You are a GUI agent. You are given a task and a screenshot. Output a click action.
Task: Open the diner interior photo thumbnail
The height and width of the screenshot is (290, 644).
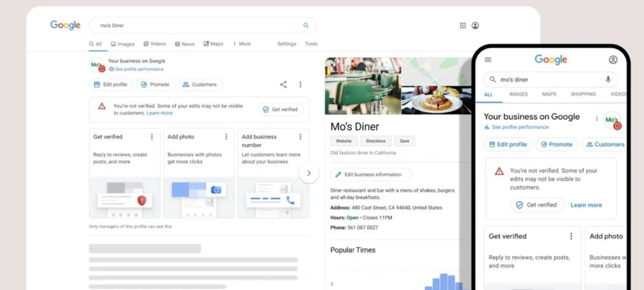pos(363,86)
